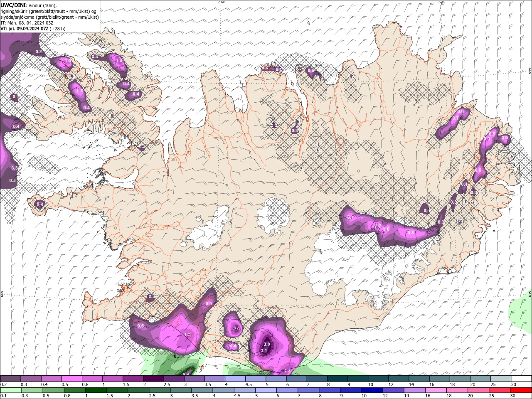Click the 'UWC/DINI' title text
The width and height of the screenshot is (532, 399).
13,5
